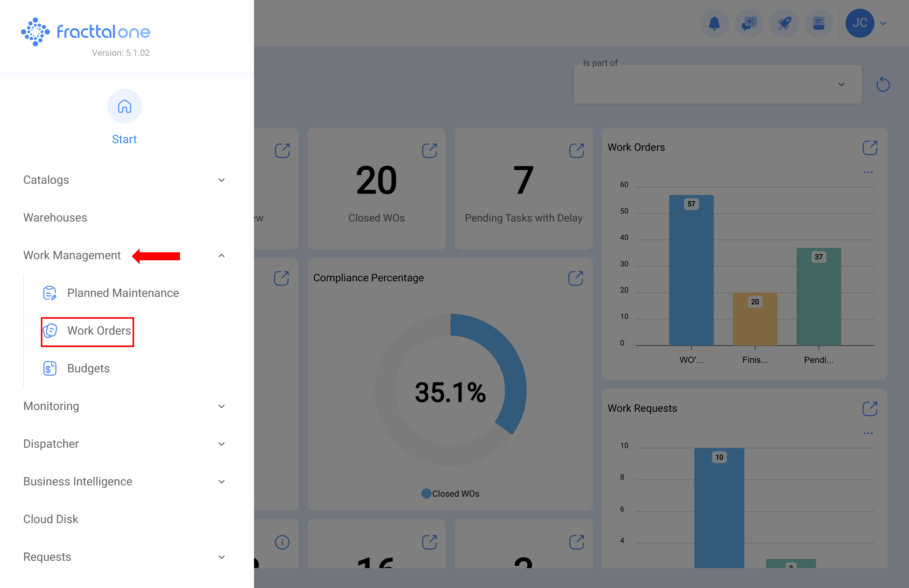
Task: Open the Work Requests panel options ellipsis
Action: coord(868,433)
